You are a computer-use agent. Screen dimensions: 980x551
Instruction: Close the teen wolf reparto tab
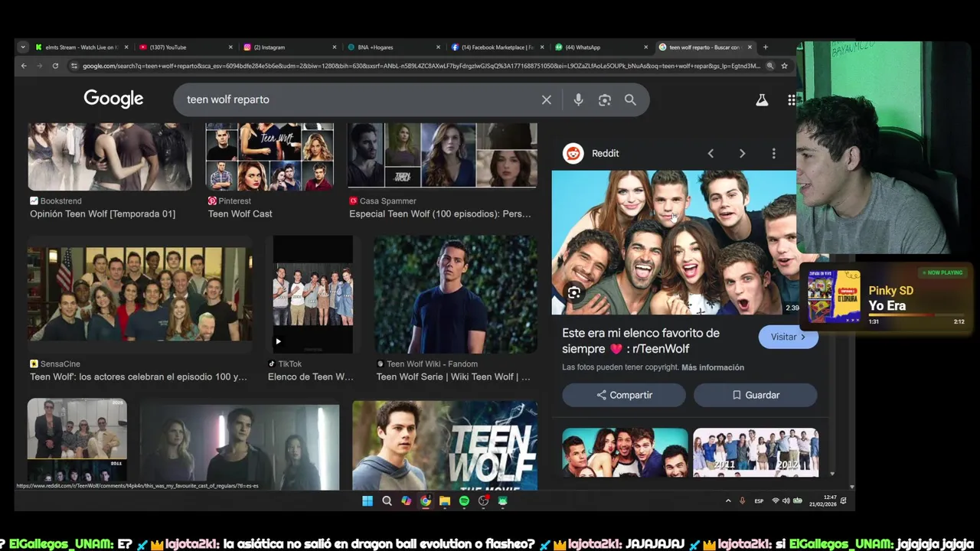click(x=750, y=47)
